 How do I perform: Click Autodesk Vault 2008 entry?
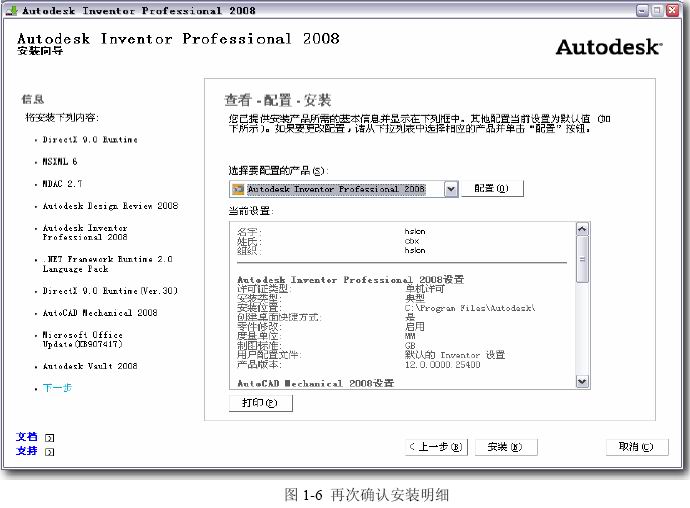tap(90, 366)
